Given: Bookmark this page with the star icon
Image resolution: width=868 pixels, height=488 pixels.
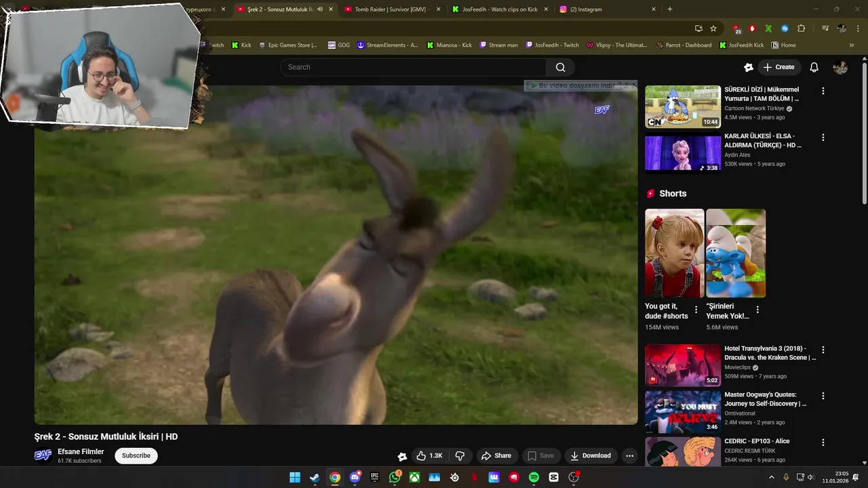Looking at the screenshot, I should click(x=713, y=28).
